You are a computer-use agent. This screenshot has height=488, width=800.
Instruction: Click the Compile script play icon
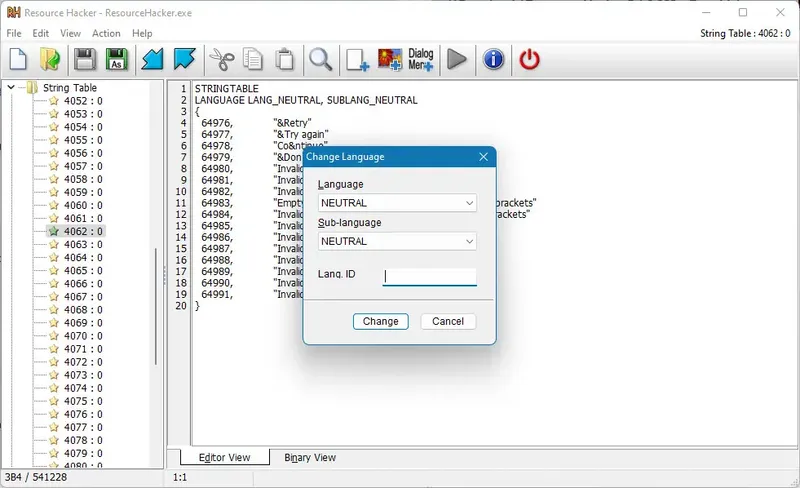(x=457, y=59)
